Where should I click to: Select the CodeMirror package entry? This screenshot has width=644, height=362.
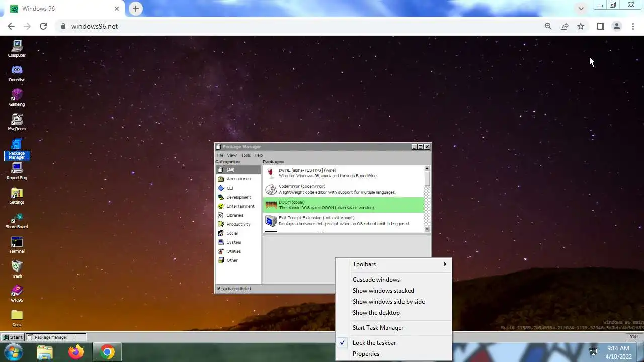[x=344, y=189]
